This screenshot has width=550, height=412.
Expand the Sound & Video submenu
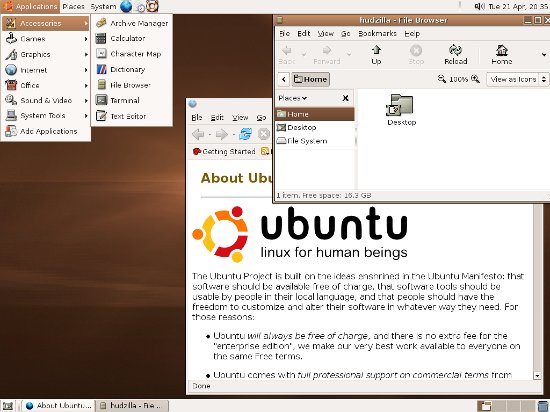coord(46,100)
